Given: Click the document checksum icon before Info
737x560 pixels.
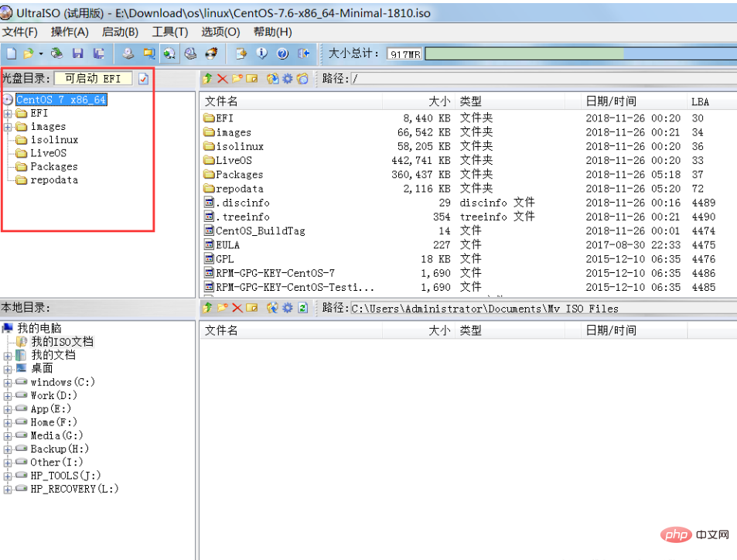Looking at the screenshot, I should click(x=241, y=53).
